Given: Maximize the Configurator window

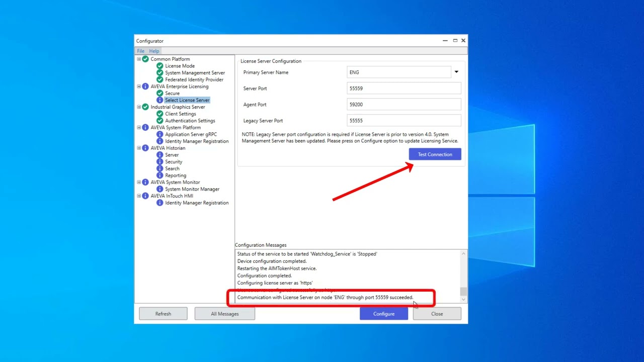Looking at the screenshot, I should click(x=455, y=41).
